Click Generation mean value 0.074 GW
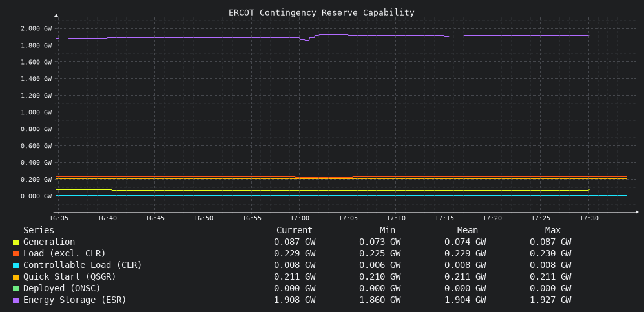Viewport: 644px width, 312px height. (465, 242)
